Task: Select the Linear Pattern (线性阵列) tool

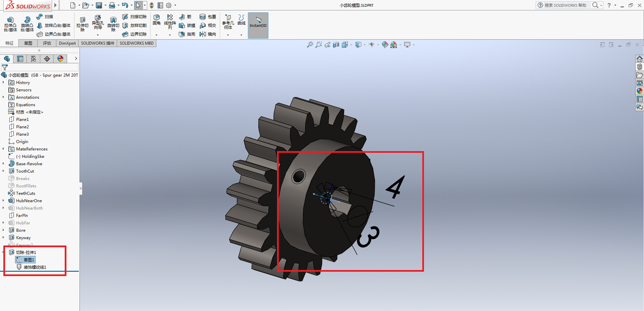Action: click(170, 22)
